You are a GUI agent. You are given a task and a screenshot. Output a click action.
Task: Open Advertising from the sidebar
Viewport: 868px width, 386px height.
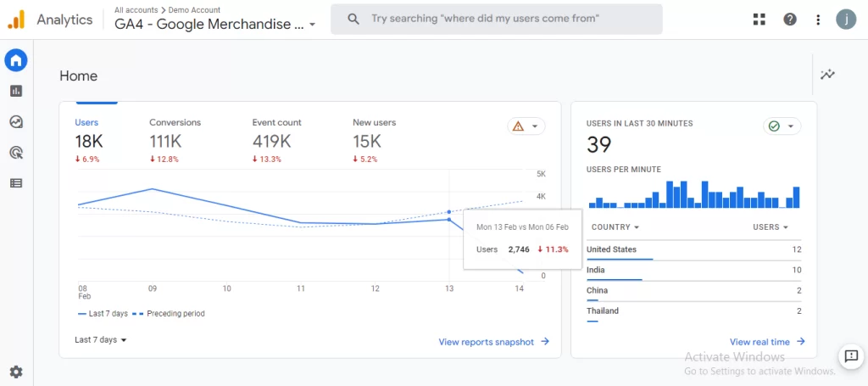click(16, 153)
